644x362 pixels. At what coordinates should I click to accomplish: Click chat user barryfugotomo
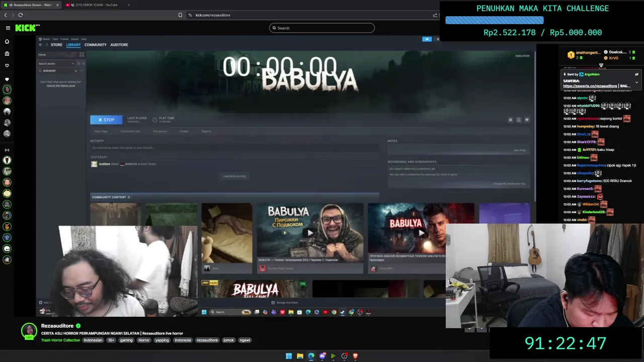[x=590, y=181]
